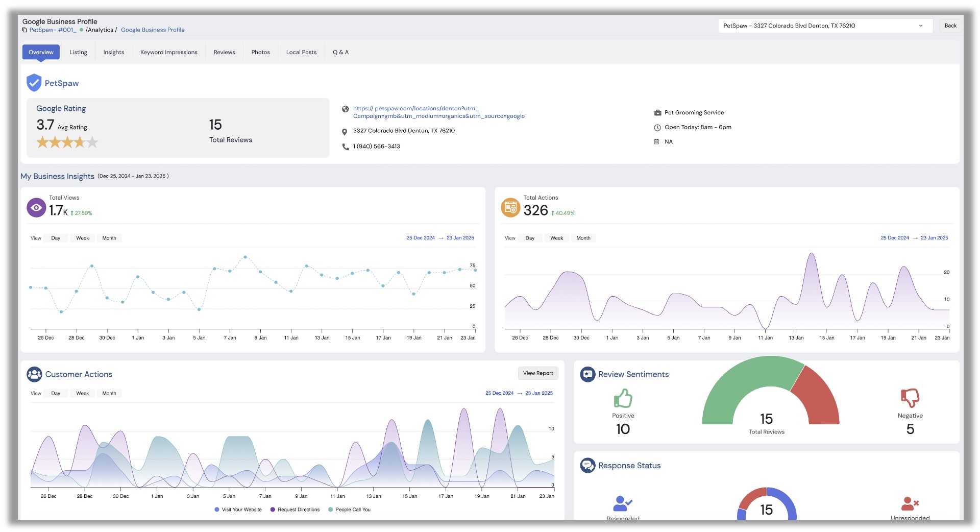Click the green thumbs-up Positive icon
The image size is (980, 532).
[623, 398]
